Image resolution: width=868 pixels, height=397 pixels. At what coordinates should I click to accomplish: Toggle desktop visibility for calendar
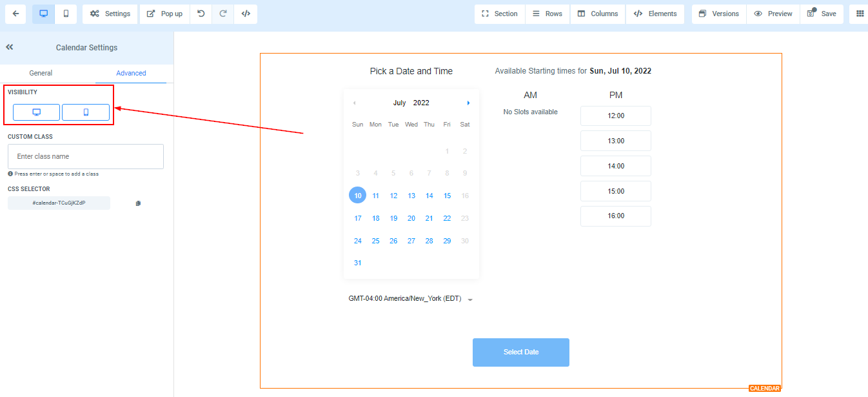point(37,112)
